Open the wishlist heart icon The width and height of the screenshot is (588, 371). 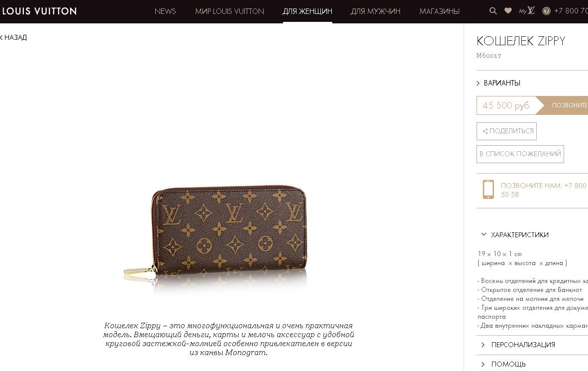(x=508, y=10)
